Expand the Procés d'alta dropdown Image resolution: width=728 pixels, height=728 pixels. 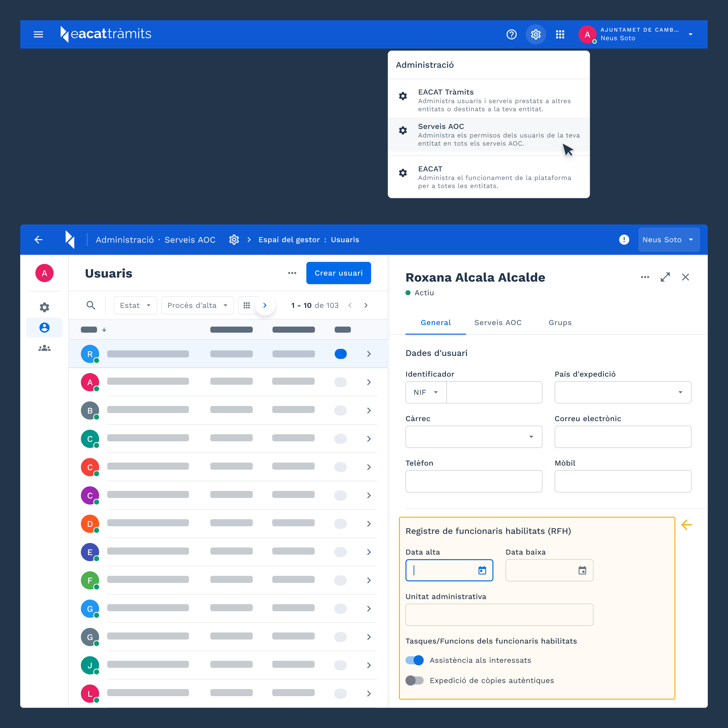tap(197, 305)
